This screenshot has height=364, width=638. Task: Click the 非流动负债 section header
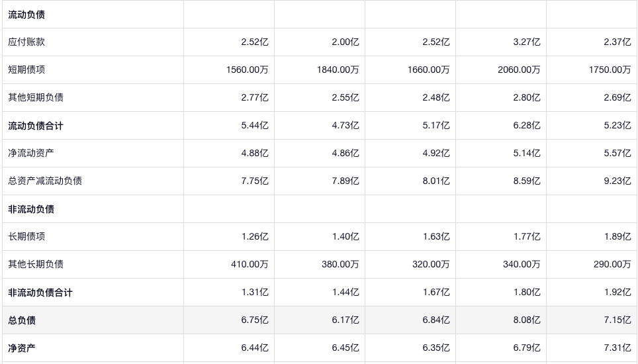[31, 209]
